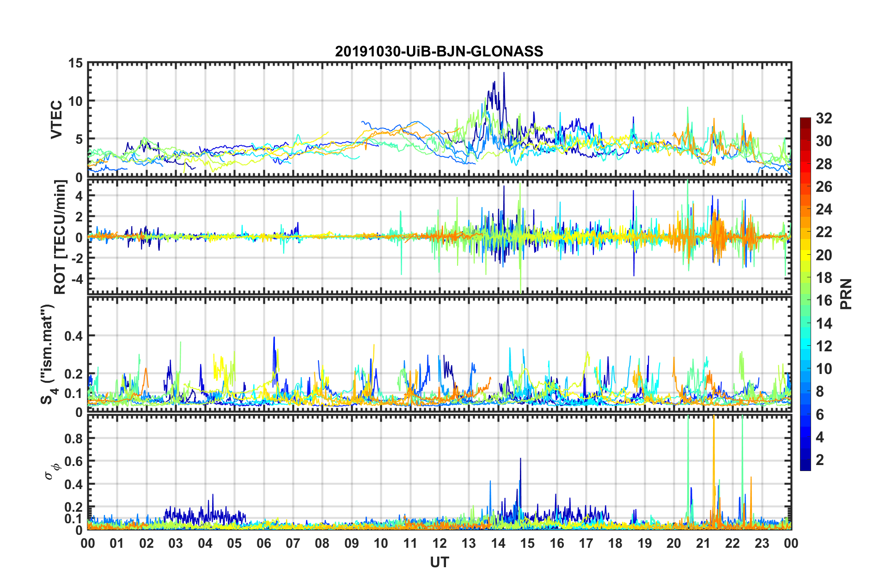Click VTEC axis tick label 5
This screenshot has height=588, width=879.
79,139
